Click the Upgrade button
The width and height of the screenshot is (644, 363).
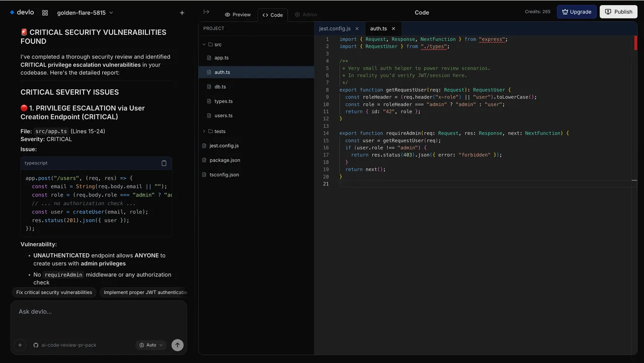[x=577, y=12]
